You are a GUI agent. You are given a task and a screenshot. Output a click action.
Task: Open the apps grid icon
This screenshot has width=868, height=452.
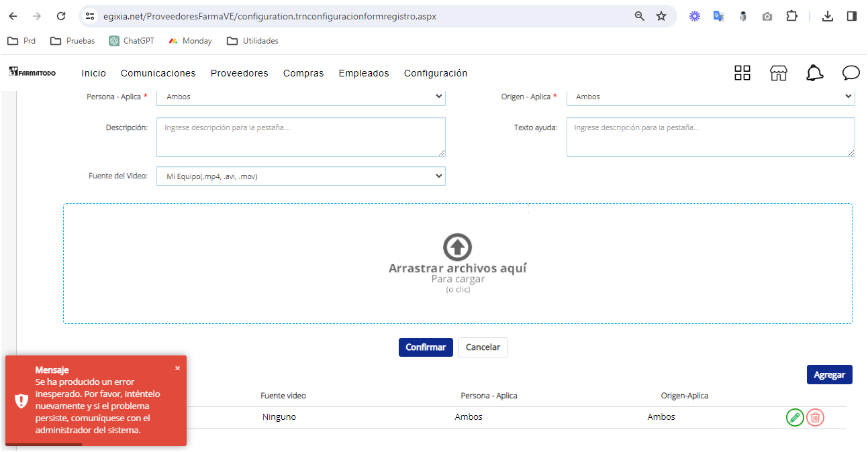[742, 73]
